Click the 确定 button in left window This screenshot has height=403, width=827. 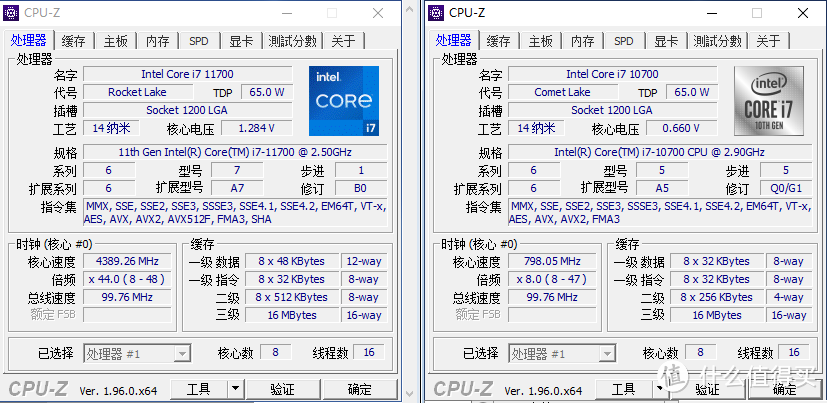tap(360, 390)
